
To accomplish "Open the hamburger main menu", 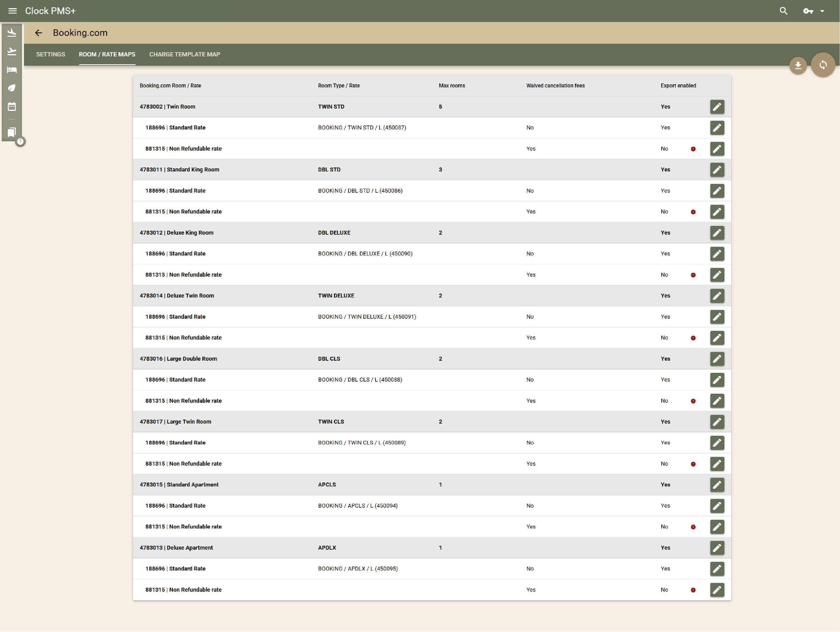I will tap(12, 11).
